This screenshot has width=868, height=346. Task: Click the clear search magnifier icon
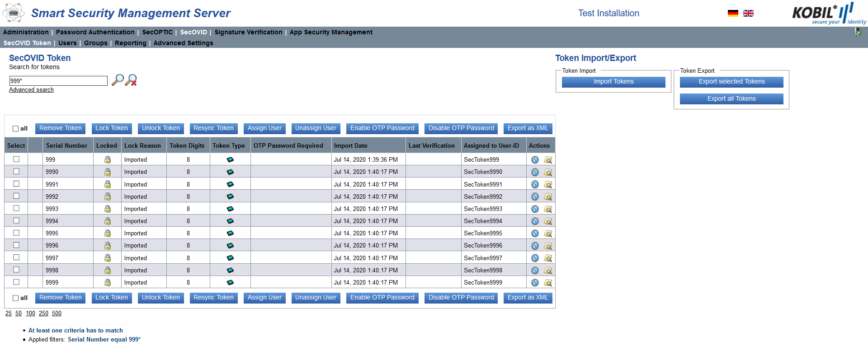[x=131, y=80]
